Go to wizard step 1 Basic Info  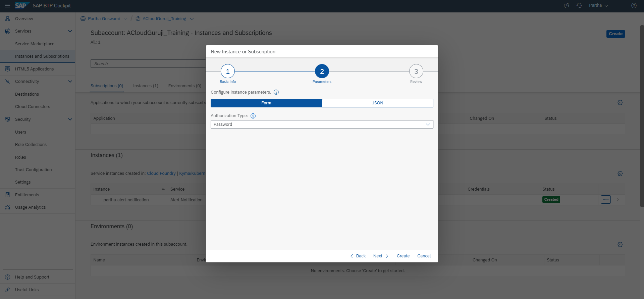pos(228,71)
